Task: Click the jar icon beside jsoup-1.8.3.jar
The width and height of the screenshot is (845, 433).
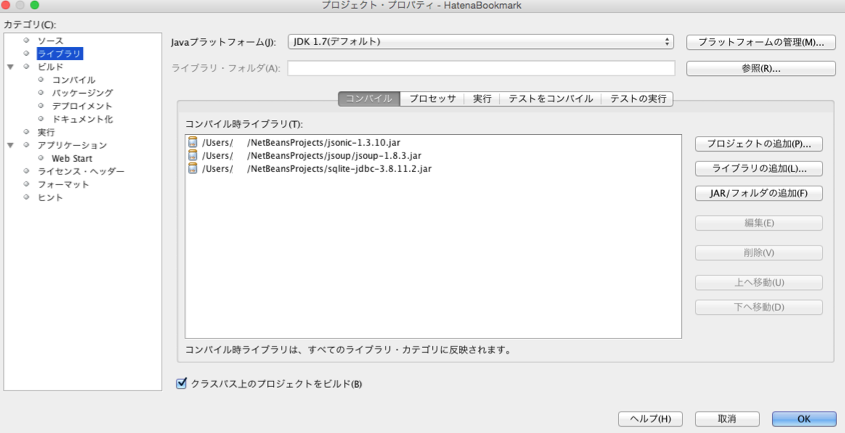Action: [192, 155]
